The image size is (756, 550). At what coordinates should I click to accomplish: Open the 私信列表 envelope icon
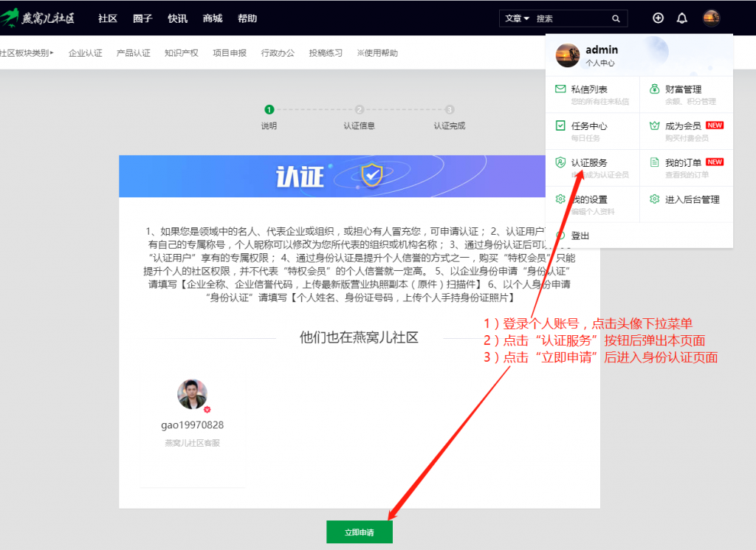560,88
